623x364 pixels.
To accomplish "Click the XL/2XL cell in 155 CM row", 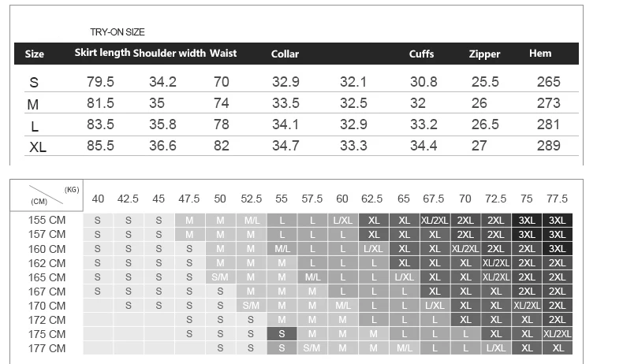I will pyautogui.click(x=435, y=221).
